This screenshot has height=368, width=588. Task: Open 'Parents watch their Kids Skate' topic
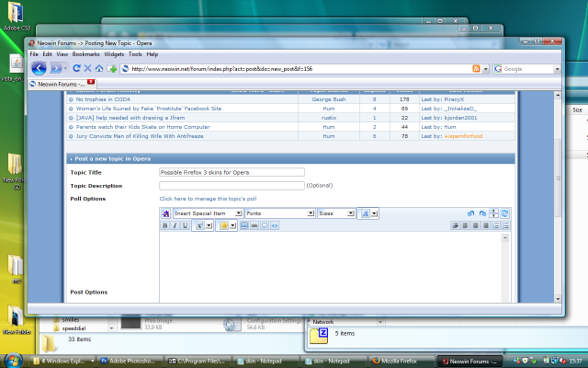(143, 127)
